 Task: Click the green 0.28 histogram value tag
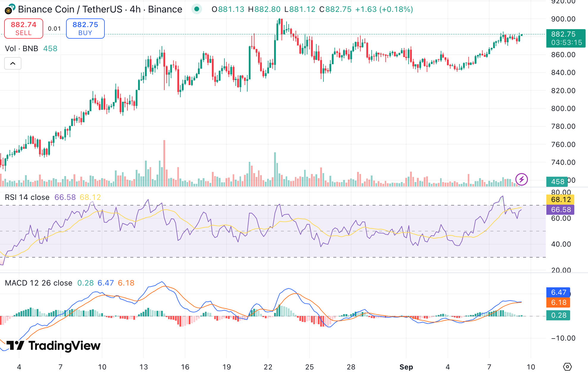point(558,315)
